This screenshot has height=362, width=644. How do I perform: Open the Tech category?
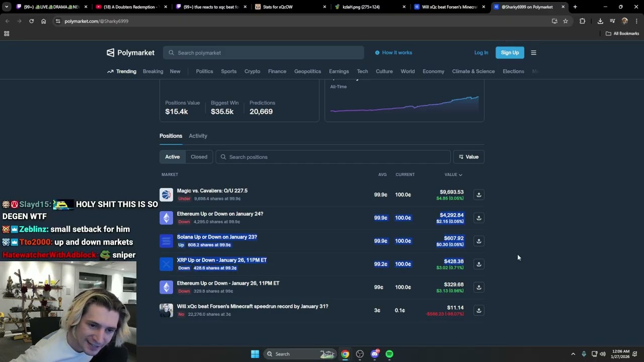pyautogui.click(x=362, y=71)
